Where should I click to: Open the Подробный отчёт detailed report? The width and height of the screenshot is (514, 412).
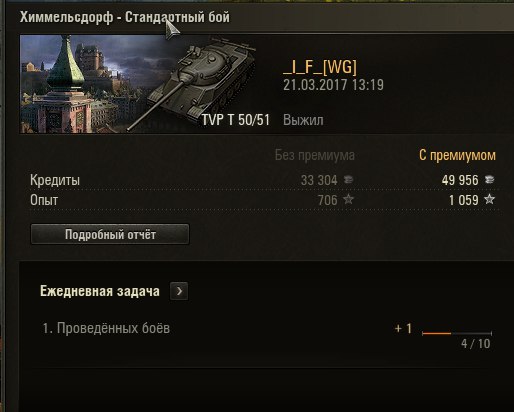click(x=110, y=234)
